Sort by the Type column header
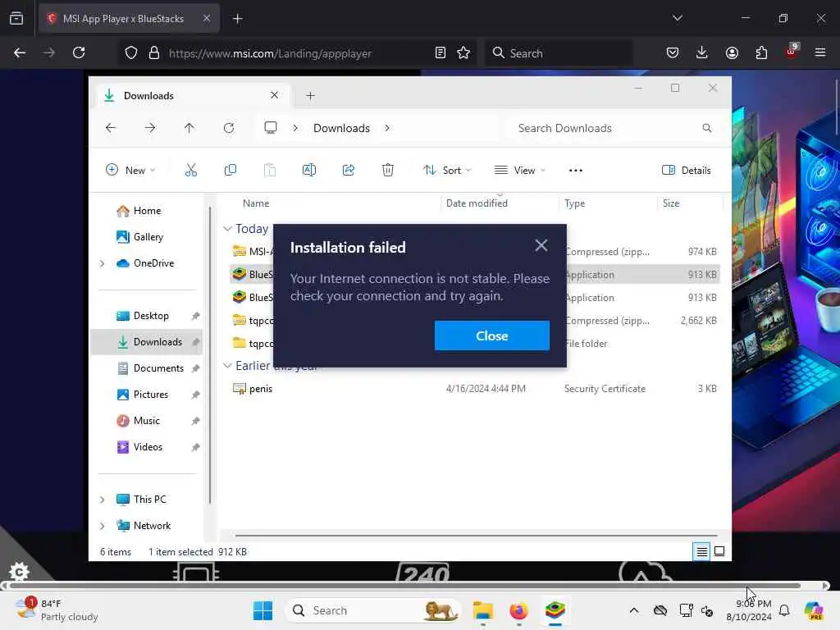 tap(608, 203)
